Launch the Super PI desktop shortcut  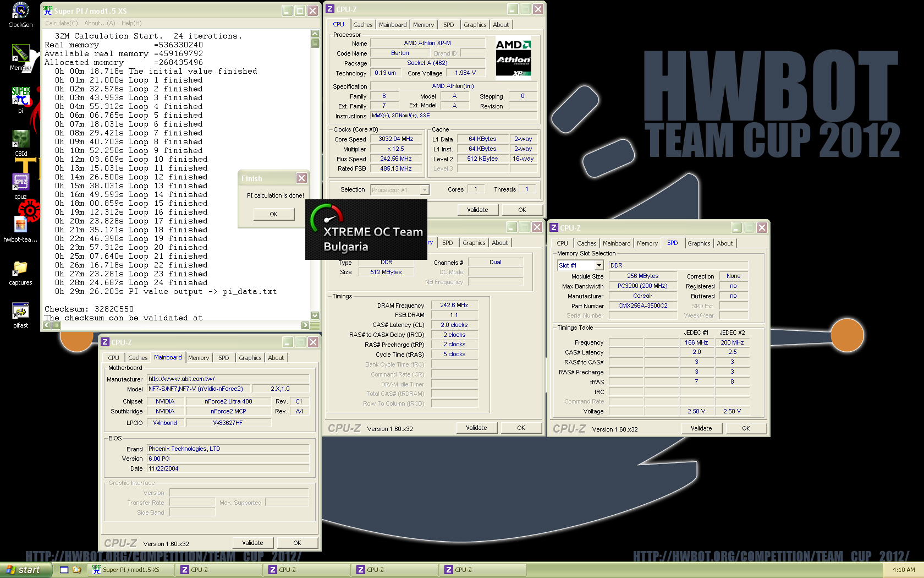tap(20, 100)
